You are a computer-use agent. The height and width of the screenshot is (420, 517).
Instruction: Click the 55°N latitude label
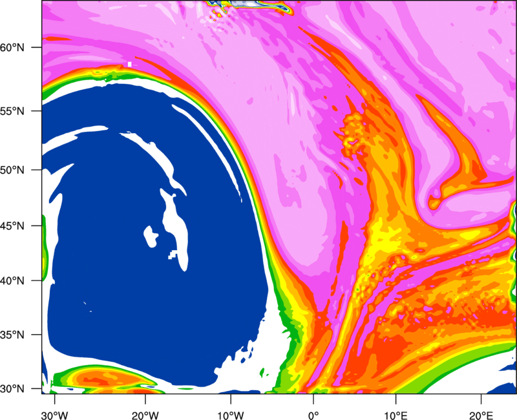[x=12, y=111]
